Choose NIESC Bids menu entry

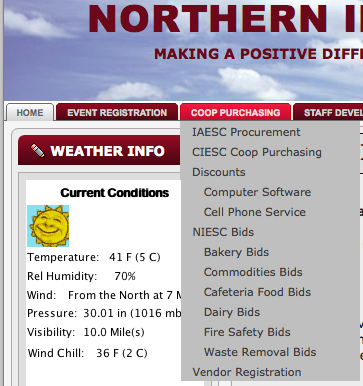pos(223,232)
